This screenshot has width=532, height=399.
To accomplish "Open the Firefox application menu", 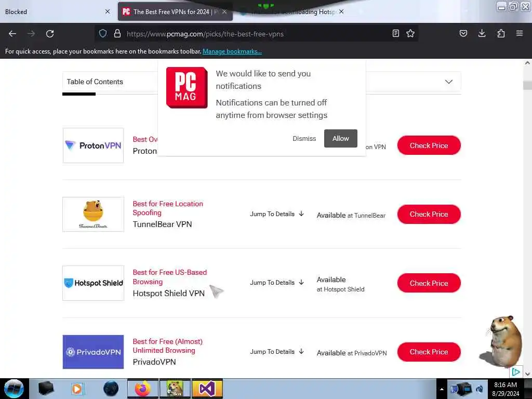I will click(x=519, y=33).
